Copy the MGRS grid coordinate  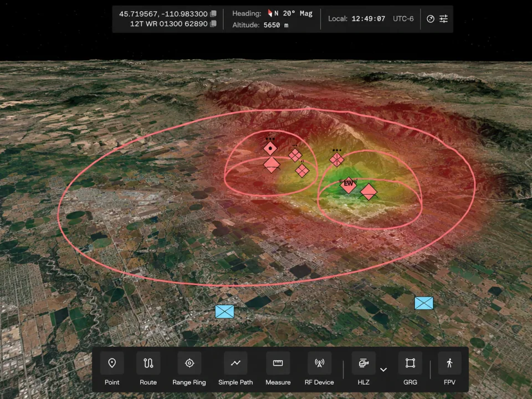point(213,24)
